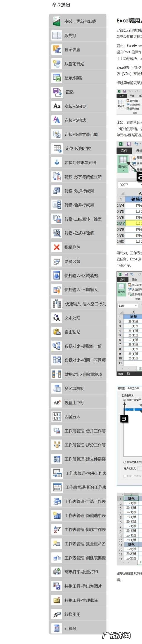The width and height of the screenshot is (142, 644).
Task: Click the red X 批量删除 icon
Action: pyautogui.click(x=57, y=247)
